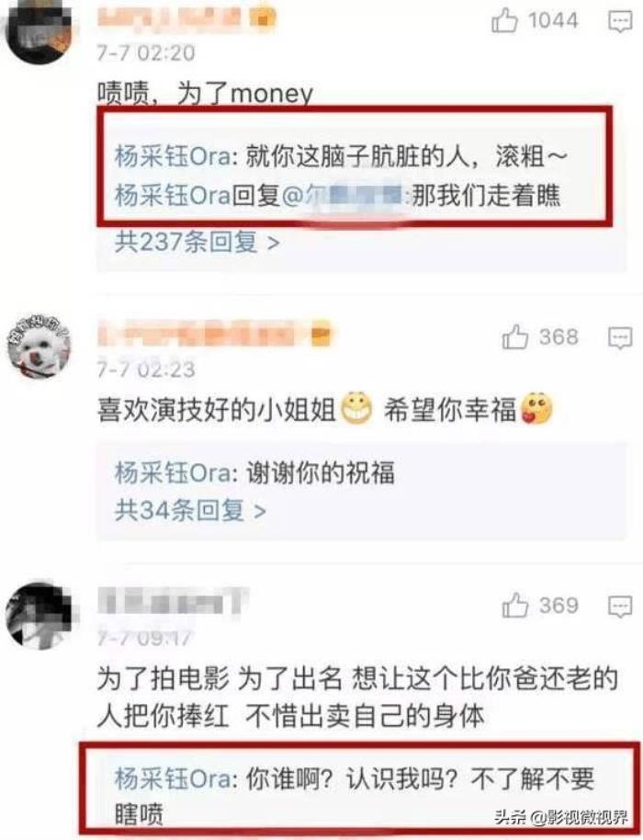Open 杨采钰Ora profile from 滚粗 reply
643x840 pixels.
(173, 157)
